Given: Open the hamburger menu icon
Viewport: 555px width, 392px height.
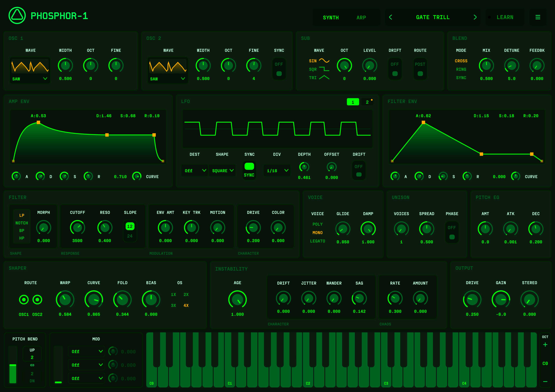Looking at the screenshot, I should [538, 17].
